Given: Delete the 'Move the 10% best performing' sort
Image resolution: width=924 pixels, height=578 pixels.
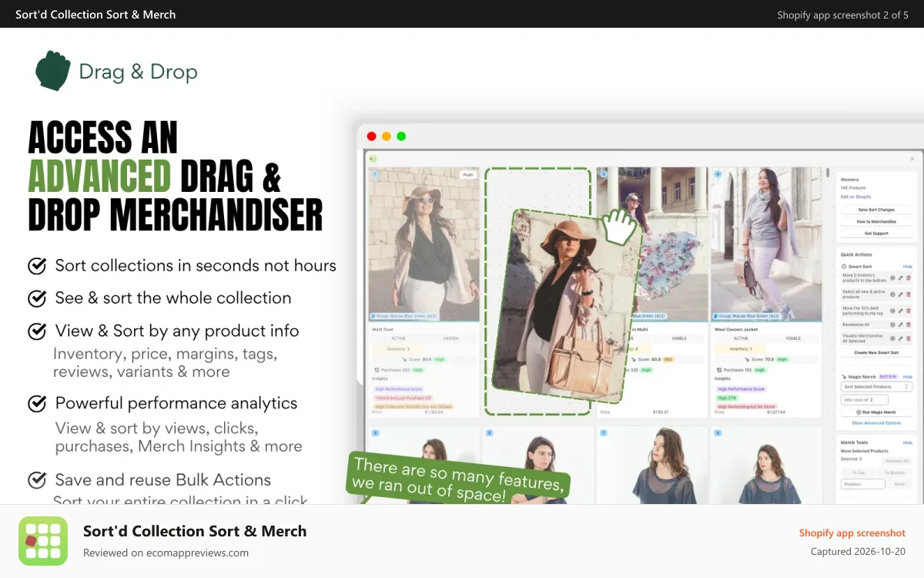Looking at the screenshot, I should tap(908, 311).
